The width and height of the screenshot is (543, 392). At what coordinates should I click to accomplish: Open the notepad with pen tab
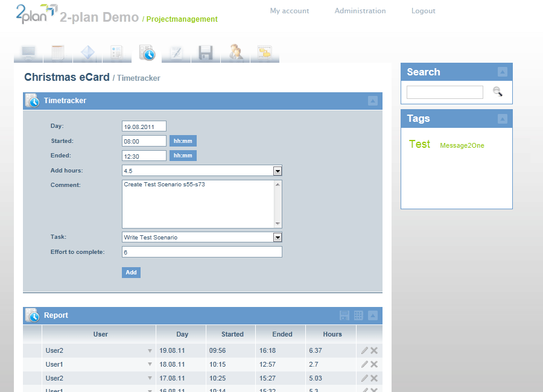[x=176, y=53]
